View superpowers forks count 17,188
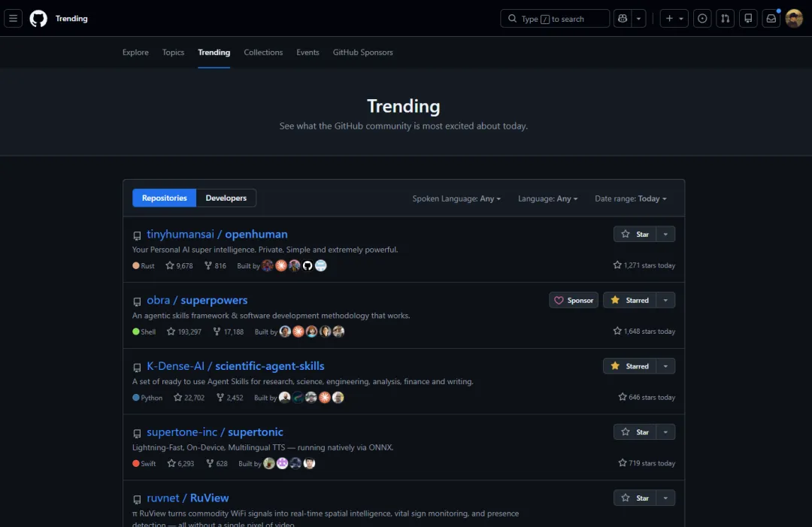812x527 pixels. [x=228, y=332]
